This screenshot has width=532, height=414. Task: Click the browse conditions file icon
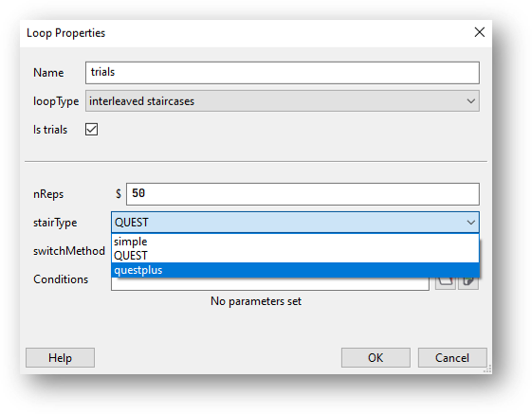click(445, 283)
